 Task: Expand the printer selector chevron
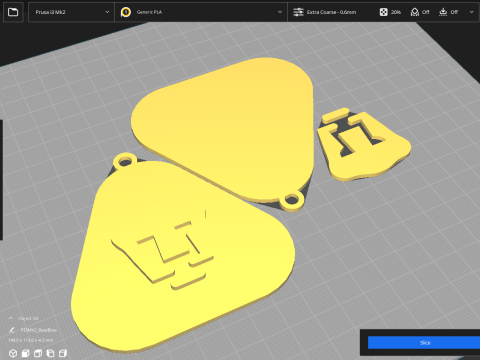(x=107, y=12)
